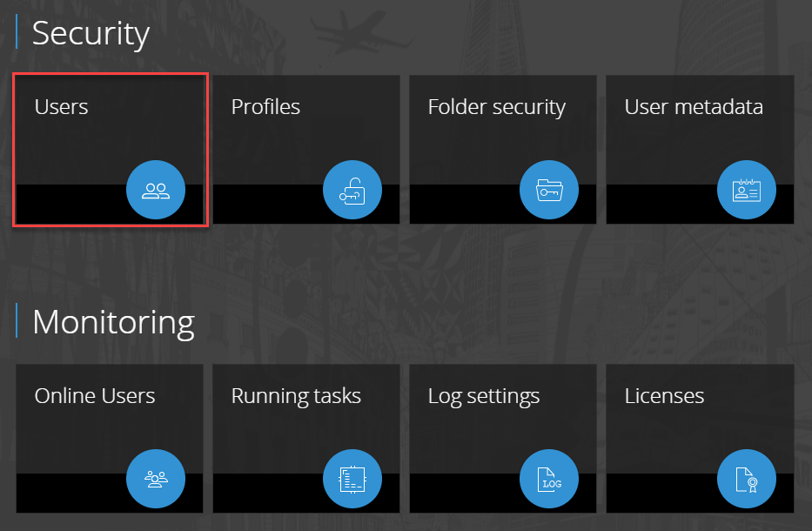Click the blue bar beside Monitoring heading
The height and width of the screenshot is (531, 812).
pos(17,320)
